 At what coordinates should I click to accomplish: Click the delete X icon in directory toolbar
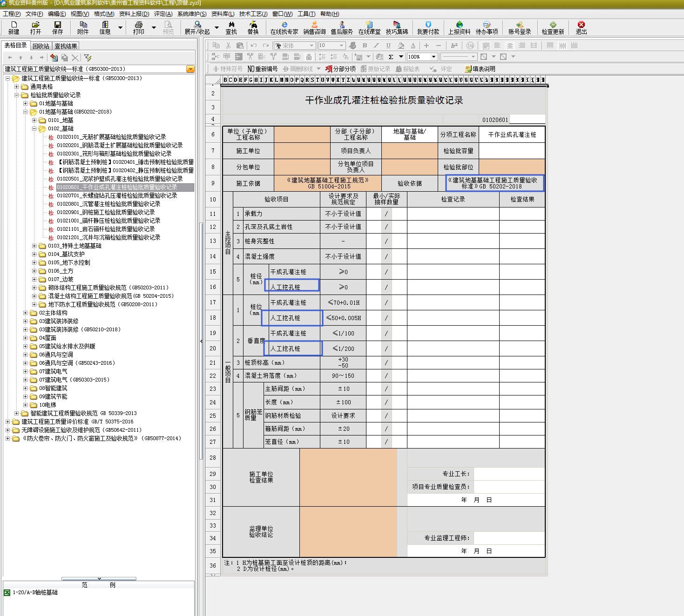[75, 57]
